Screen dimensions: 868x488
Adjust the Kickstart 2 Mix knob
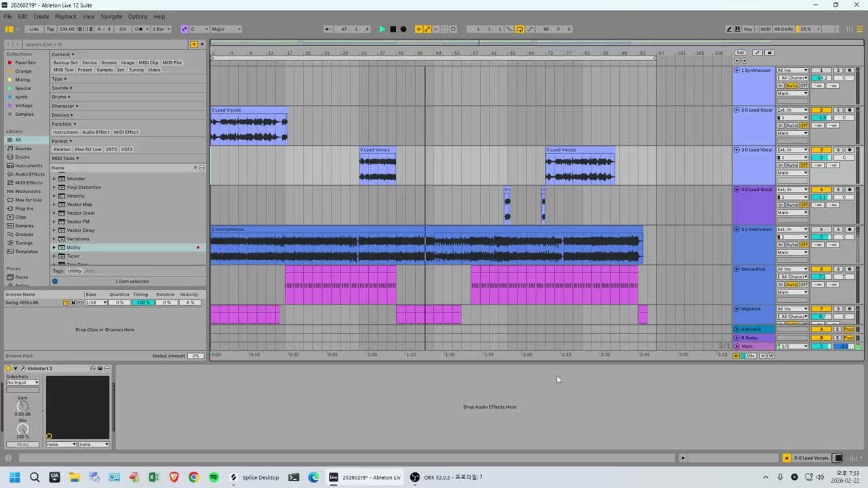pyautogui.click(x=23, y=430)
